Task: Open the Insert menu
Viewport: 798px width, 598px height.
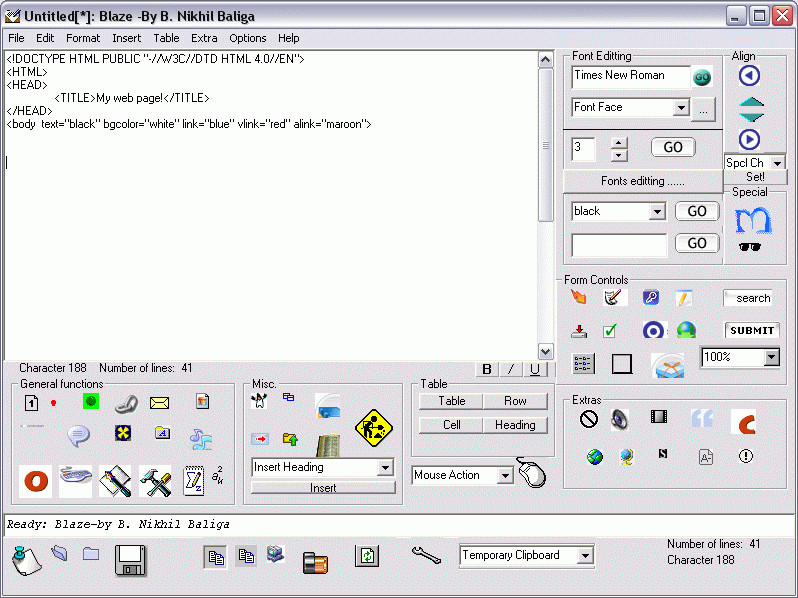Action: pos(127,38)
